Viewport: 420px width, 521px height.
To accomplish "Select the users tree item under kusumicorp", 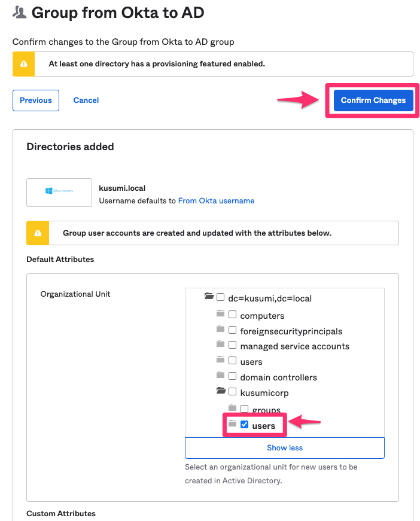I will click(264, 425).
